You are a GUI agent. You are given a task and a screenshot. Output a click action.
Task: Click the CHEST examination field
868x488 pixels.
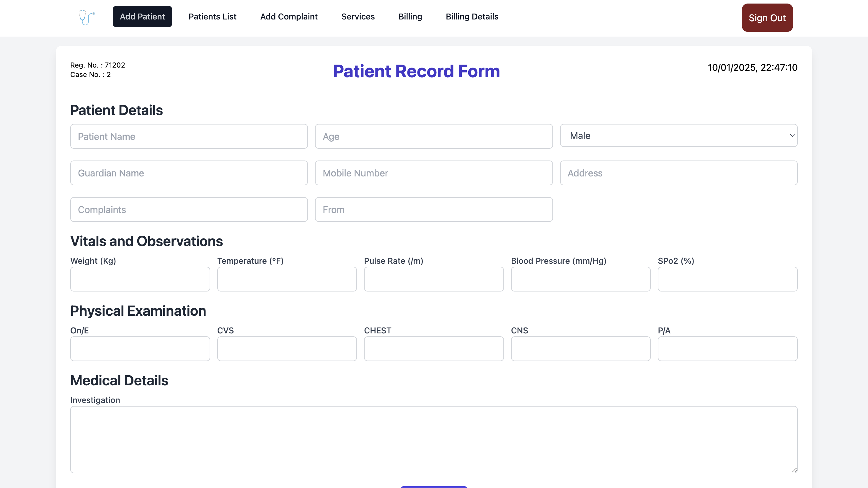click(x=434, y=348)
